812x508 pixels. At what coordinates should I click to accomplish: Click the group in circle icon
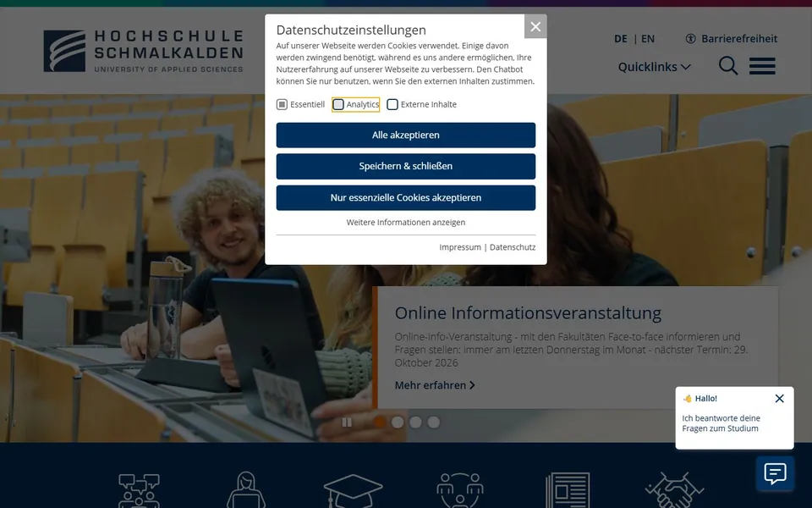point(460,490)
